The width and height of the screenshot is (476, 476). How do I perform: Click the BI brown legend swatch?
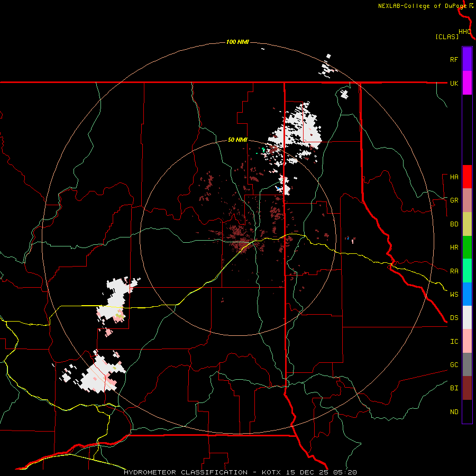click(x=467, y=388)
